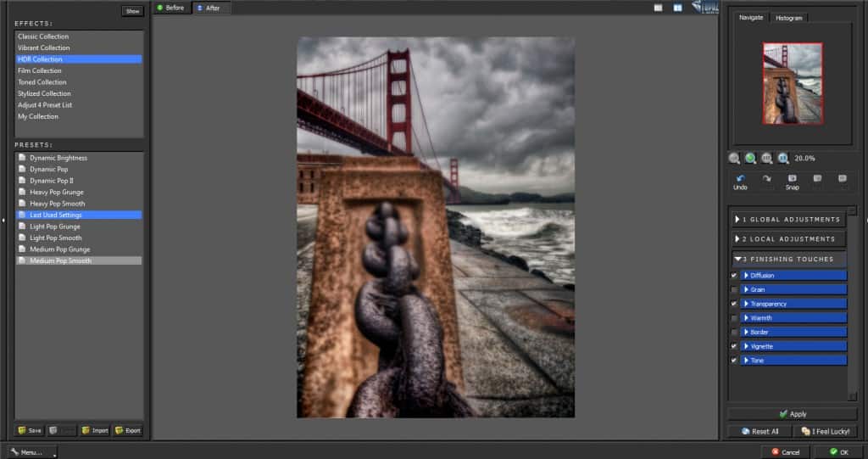Toggle the Tone checkbox
This screenshot has height=459, width=868.
[734, 361]
